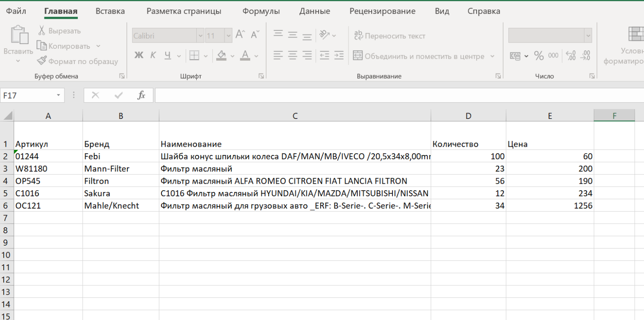This screenshot has width=644, height=320.
Task: Toggle underline (Ч) formatting
Action: click(168, 55)
